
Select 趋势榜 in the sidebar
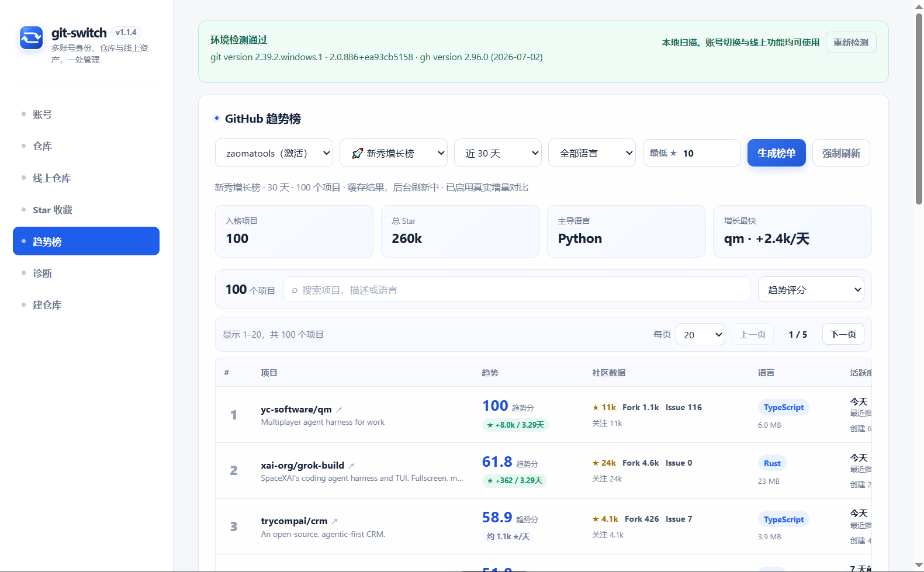coord(86,241)
